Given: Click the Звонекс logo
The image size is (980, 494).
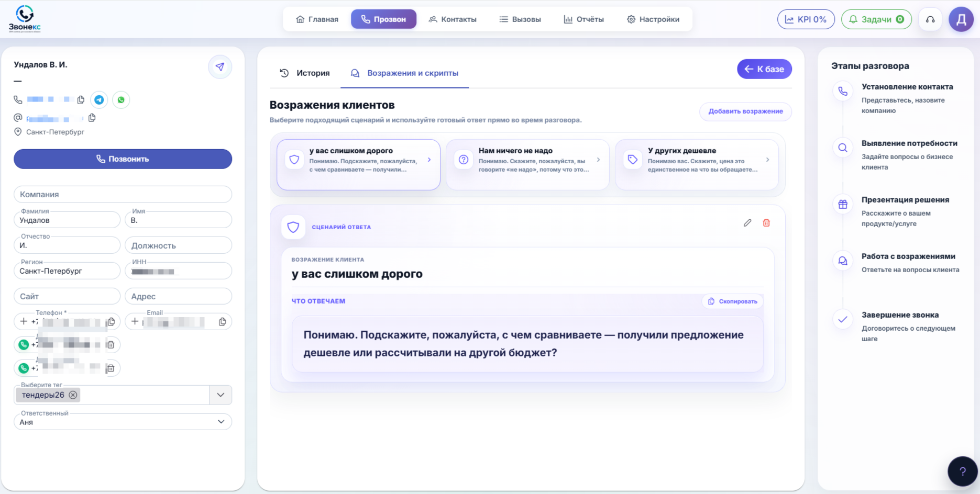Looking at the screenshot, I should pos(25,19).
